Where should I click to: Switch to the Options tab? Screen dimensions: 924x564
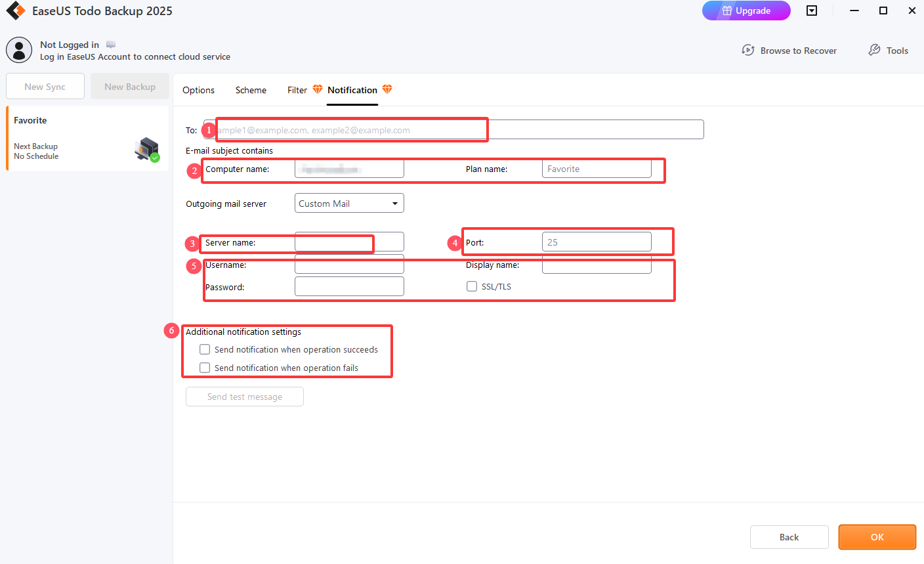(x=198, y=90)
